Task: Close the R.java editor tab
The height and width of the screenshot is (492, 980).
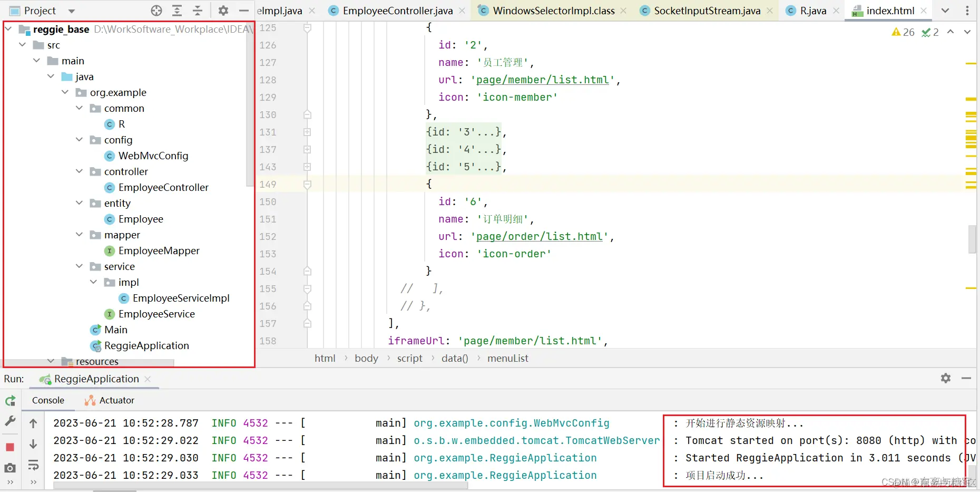Action: (x=836, y=11)
